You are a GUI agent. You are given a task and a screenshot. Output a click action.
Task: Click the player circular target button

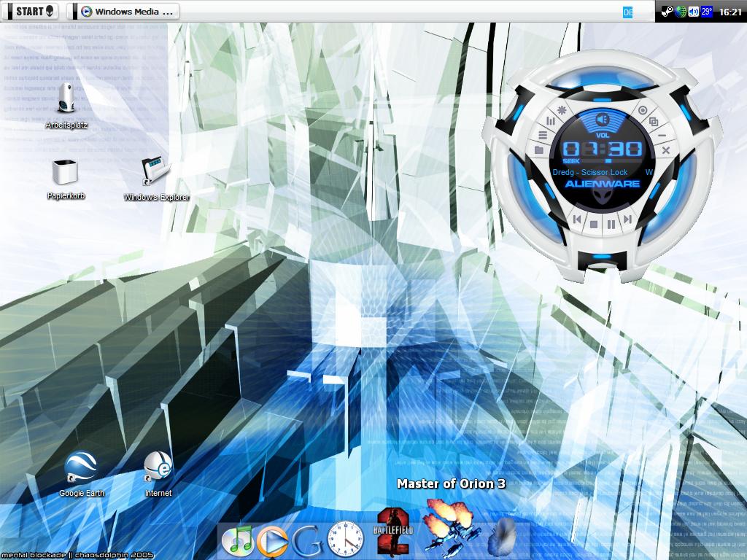pos(642,111)
